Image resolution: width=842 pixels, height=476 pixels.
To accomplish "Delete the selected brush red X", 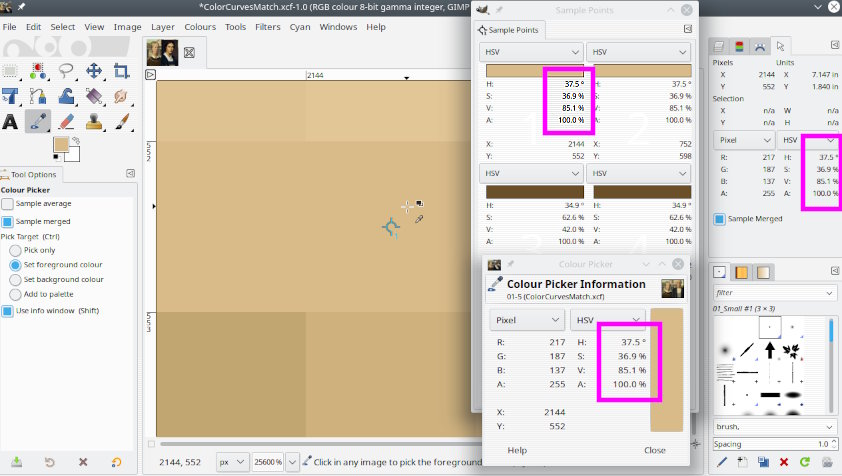I will (x=784, y=462).
